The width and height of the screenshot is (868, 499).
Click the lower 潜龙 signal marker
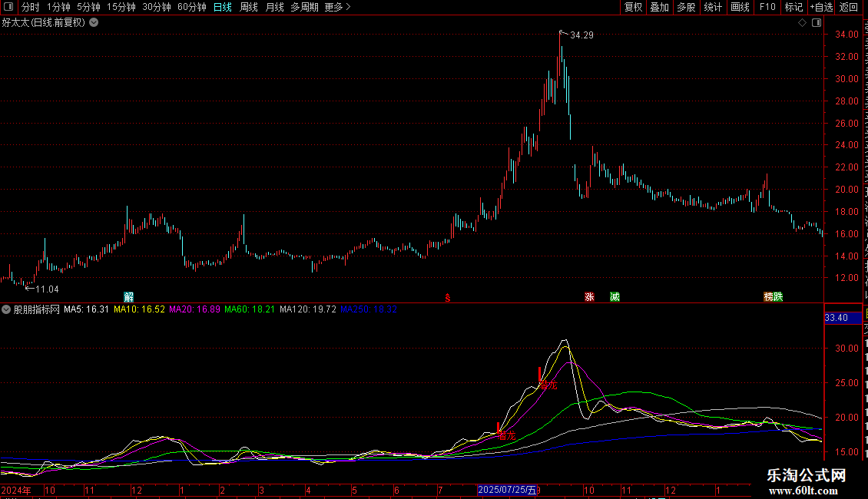click(x=506, y=436)
